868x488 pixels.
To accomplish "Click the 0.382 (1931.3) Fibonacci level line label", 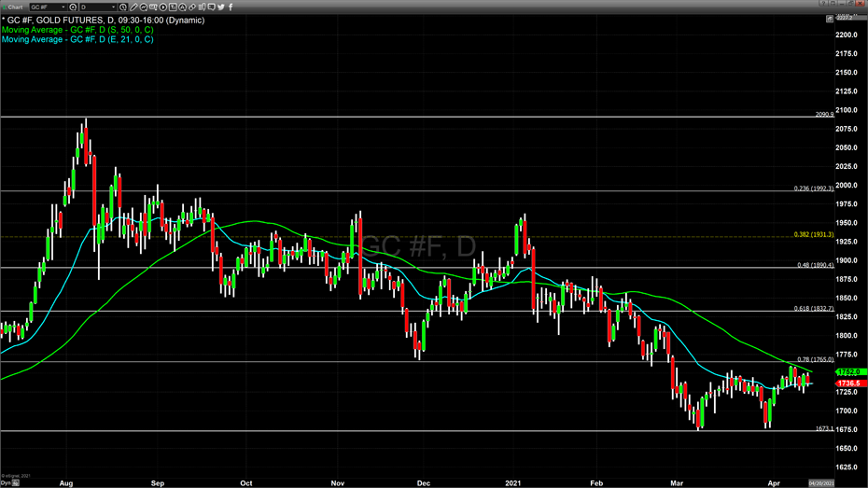I will (813, 235).
